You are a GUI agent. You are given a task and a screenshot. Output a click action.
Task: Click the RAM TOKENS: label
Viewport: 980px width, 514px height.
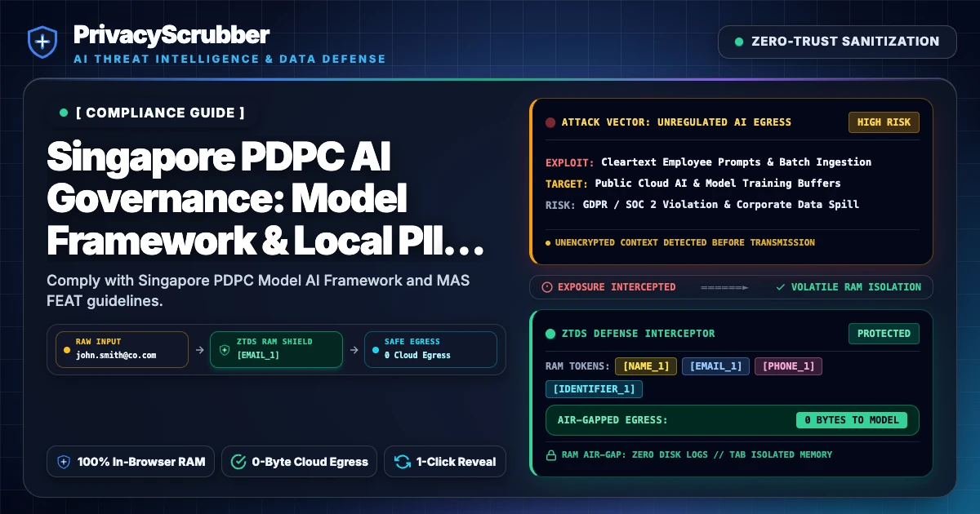pos(577,366)
